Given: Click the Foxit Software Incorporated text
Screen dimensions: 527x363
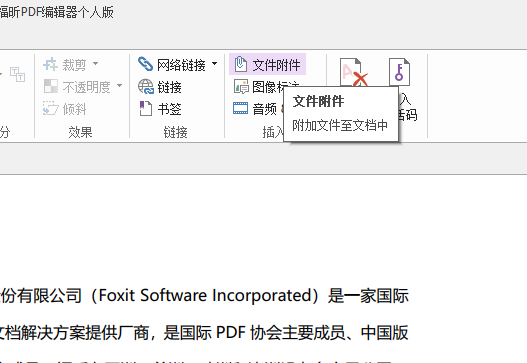Looking at the screenshot, I should [x=205, y=296].
